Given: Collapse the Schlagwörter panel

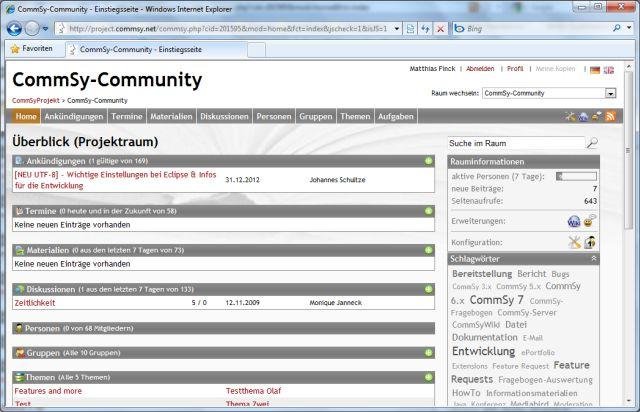Looking at the screenshot, I should 594,258.
